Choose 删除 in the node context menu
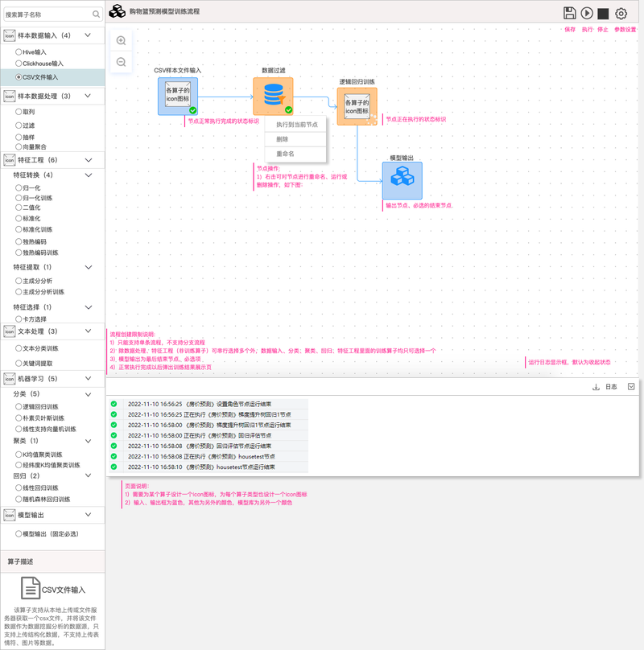This screenshot has height=650, width=644. click(295, 139)
